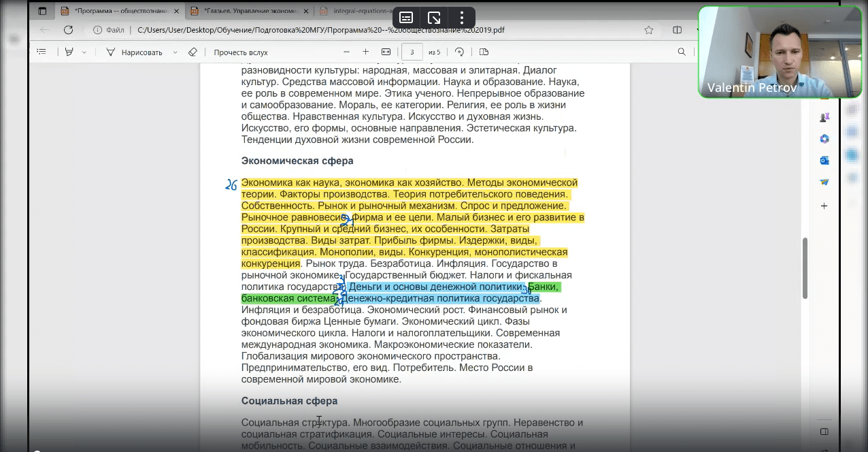Open the table of contents icon
The image size is (868, 452).
point(42,52)
